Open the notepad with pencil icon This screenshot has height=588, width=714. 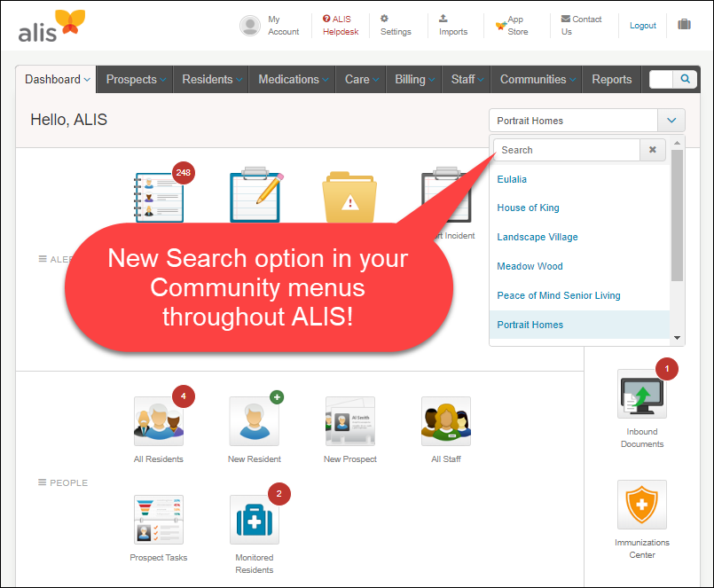(x=255, y=194)
